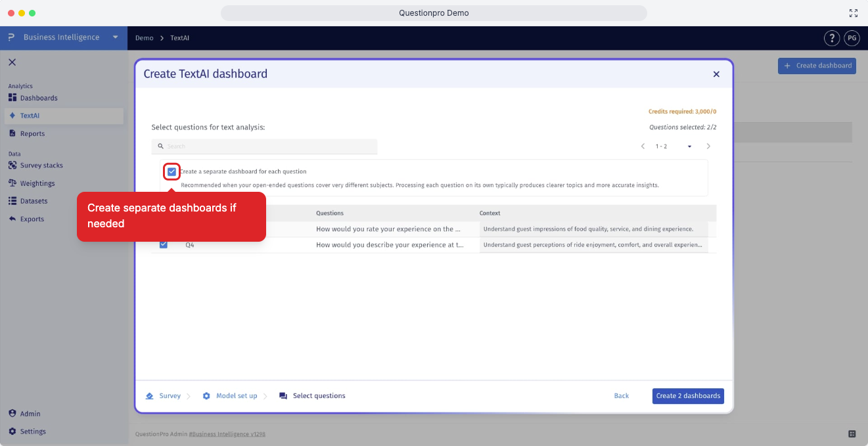Viewport: 868px width, 446px height.
Task: Select the Select questions step
Action: 319,396
